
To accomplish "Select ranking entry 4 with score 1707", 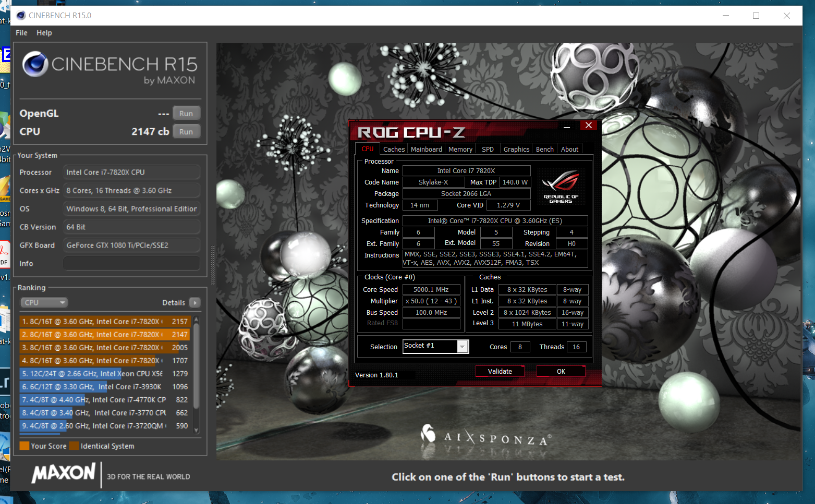I will click(104, 361).
